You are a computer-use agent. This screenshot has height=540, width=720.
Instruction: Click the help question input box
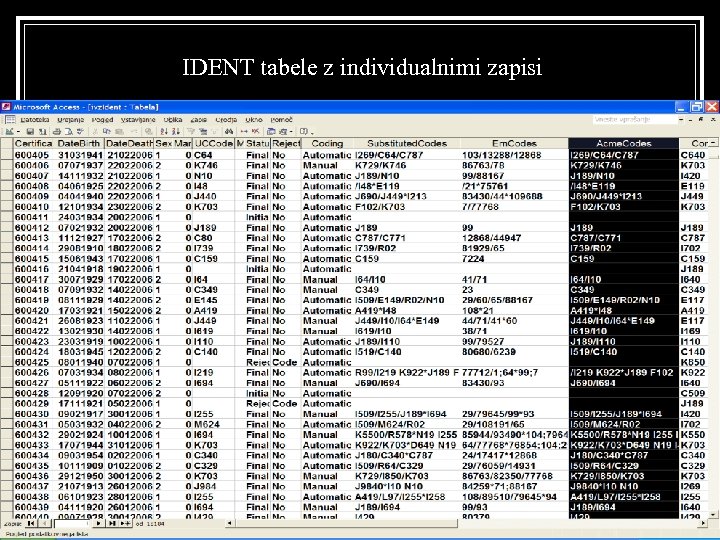coord(635,119)
